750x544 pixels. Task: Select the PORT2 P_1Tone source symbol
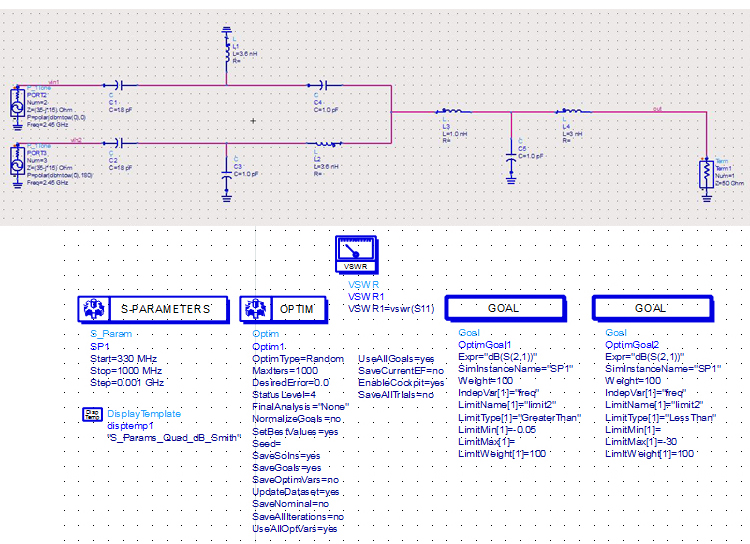coord(17,107)
